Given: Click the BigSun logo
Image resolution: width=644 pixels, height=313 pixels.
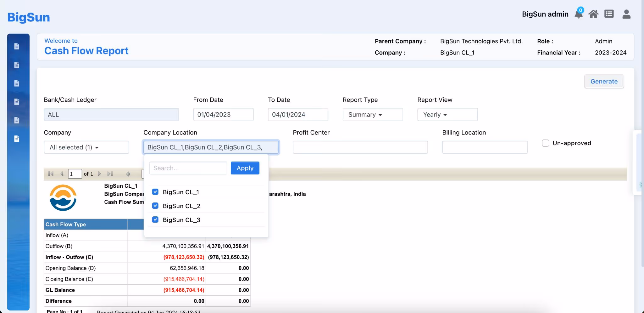Looking at the screenshot, I should [x=29, y=17].
